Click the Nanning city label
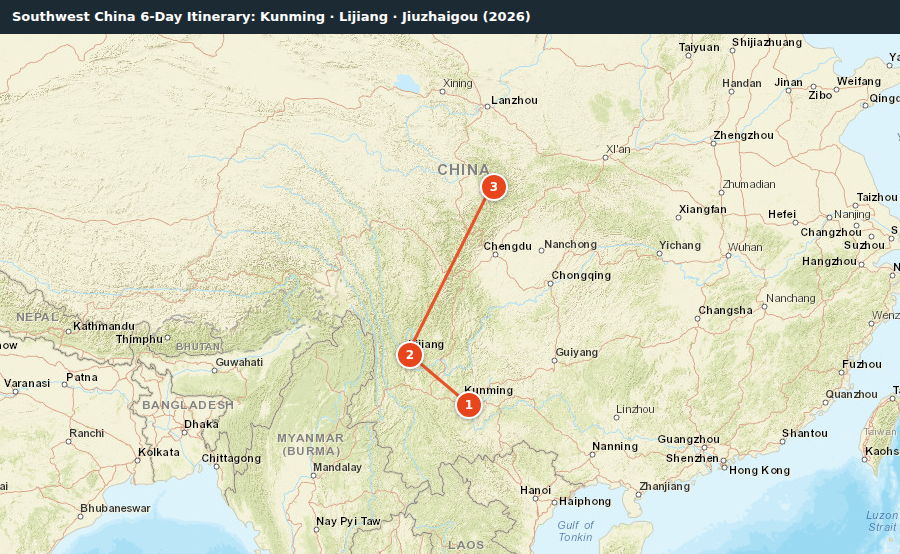Image resolution: width=900 pixels, height=554 pixels. tap(615, 446)
